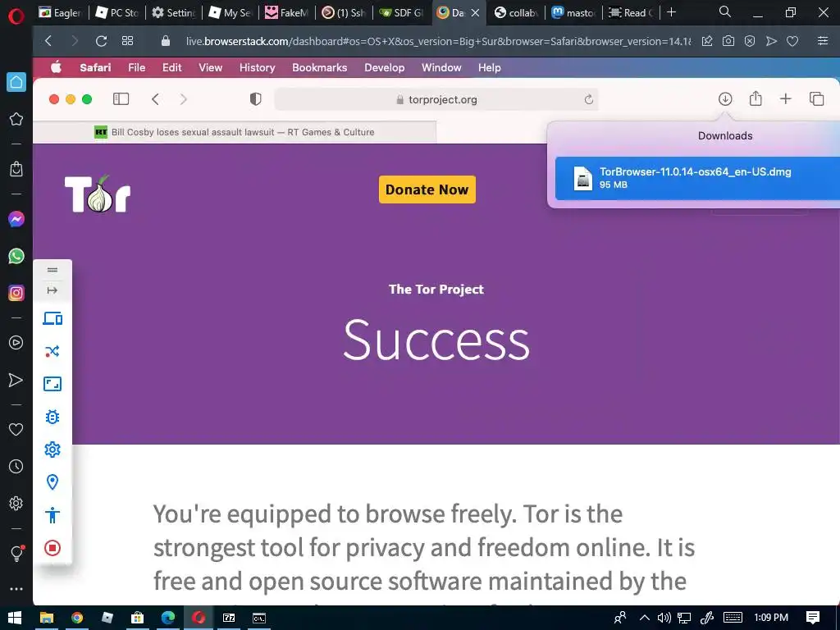Toggle the Safari sidebar icon
840x630 pixels.
point(121,99)
